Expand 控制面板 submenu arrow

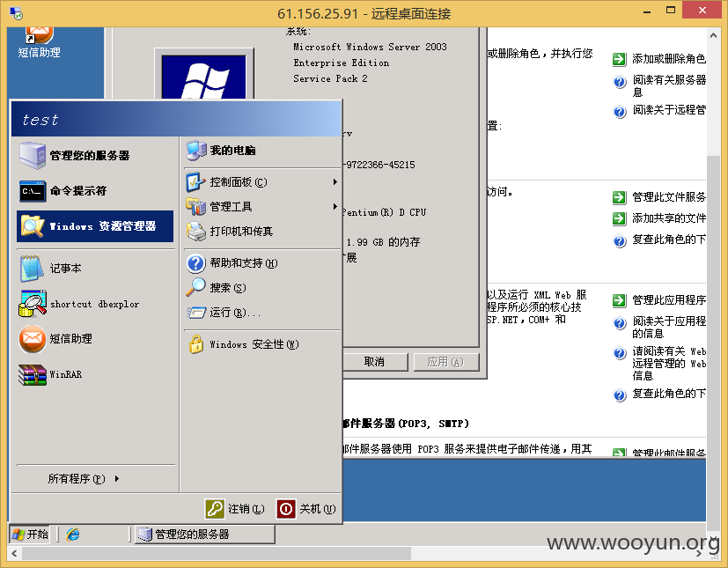pyautogui.click(x=335, y=182)
